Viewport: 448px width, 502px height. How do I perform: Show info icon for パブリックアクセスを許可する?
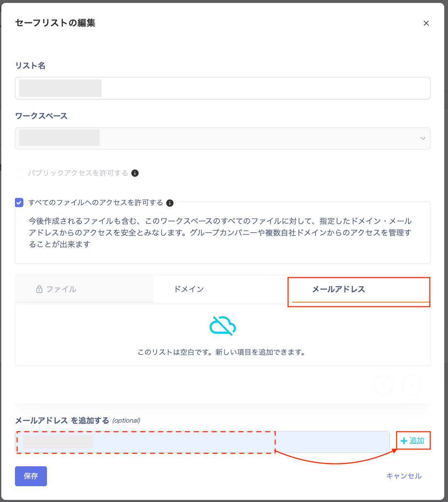135,173
